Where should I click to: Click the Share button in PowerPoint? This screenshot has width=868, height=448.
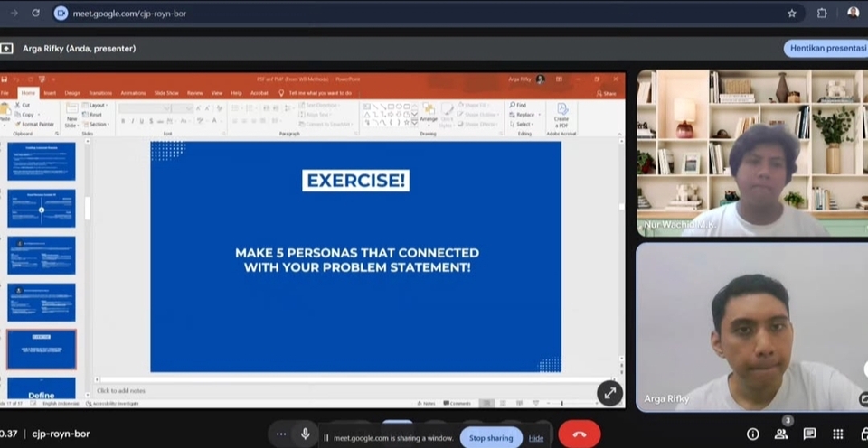(606, 93)
